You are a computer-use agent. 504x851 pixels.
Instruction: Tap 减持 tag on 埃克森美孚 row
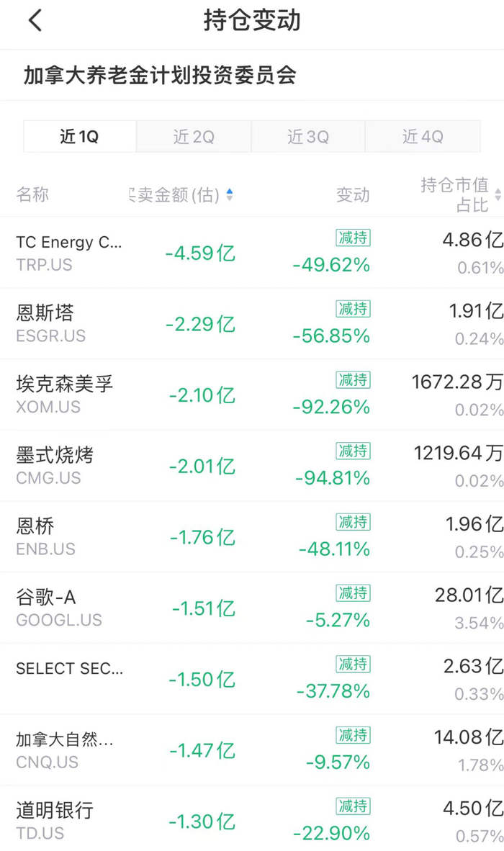point(353,380)
